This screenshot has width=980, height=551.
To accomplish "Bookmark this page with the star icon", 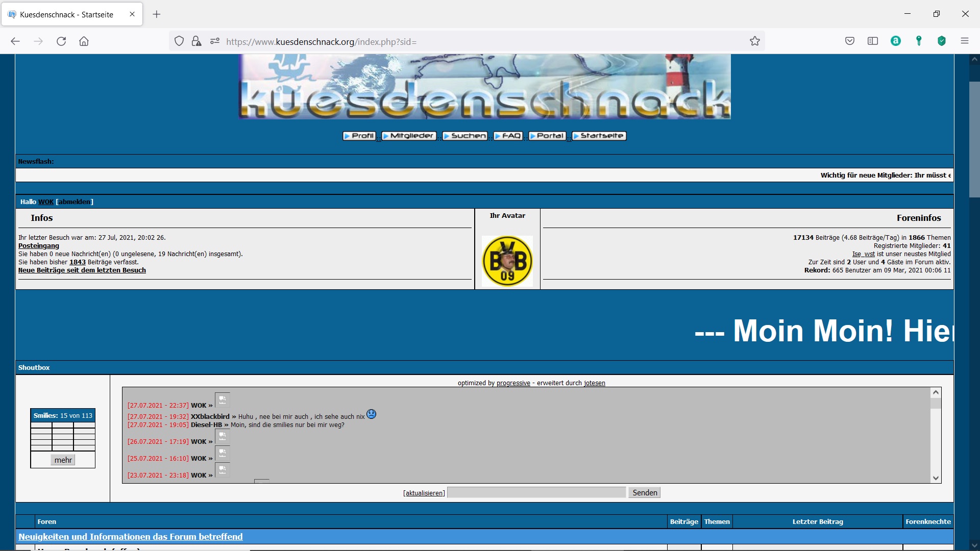I will pyautogui.click(x=755, y=41).
